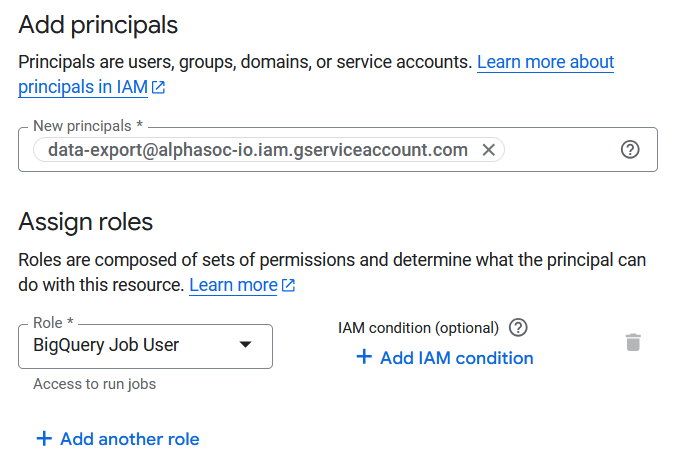681x472 pixels.
Task: Open help for IAM condition
Action: [518, 327]
